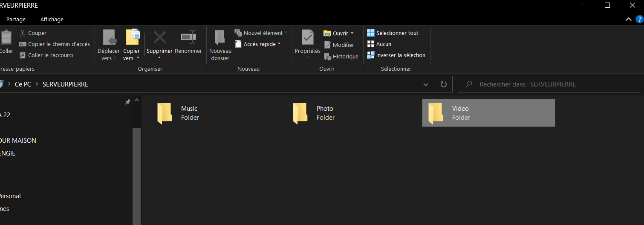
Task: Click the Coller le raccourci option
Action: point(50,55)
